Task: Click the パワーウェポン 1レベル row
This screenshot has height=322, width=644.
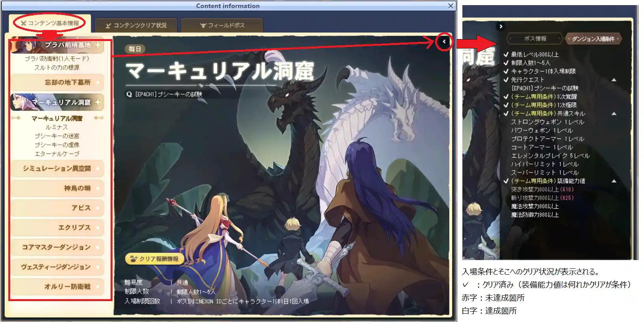Action: (x=542, y=131)
